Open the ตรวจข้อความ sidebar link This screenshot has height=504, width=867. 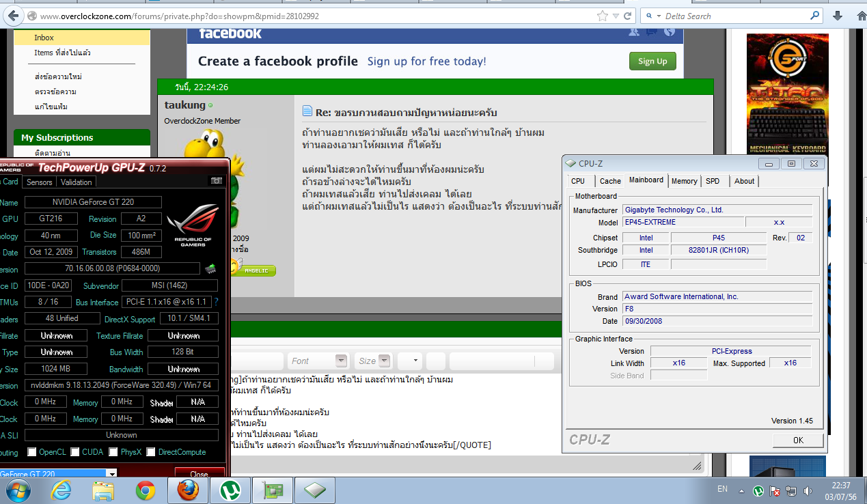(x=55, y=92)
